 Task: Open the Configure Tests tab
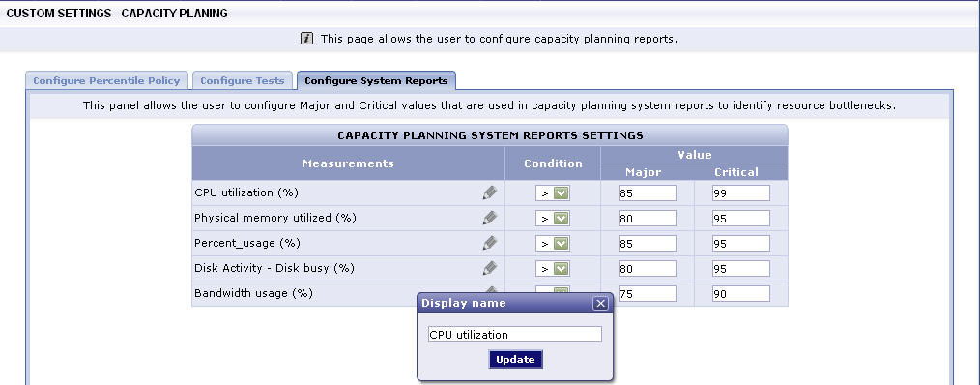click(x=242, y=80)
